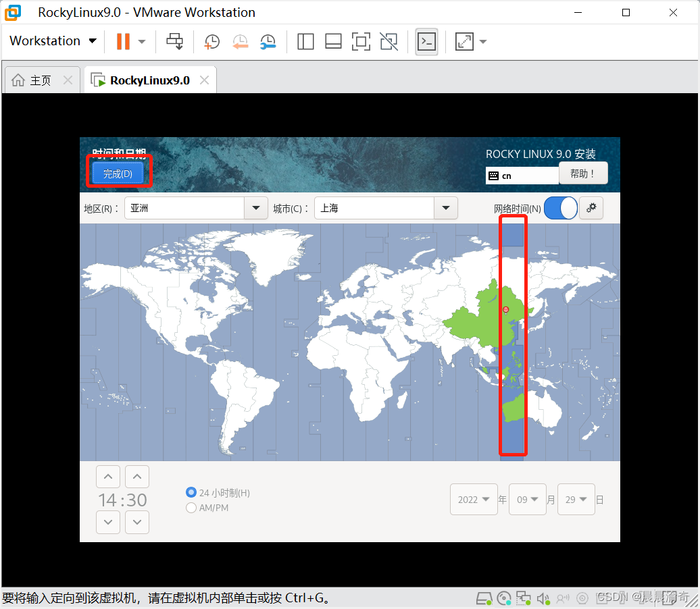
Task: Open the console view button
Action: pyautogui.click(x=426, y=41)
